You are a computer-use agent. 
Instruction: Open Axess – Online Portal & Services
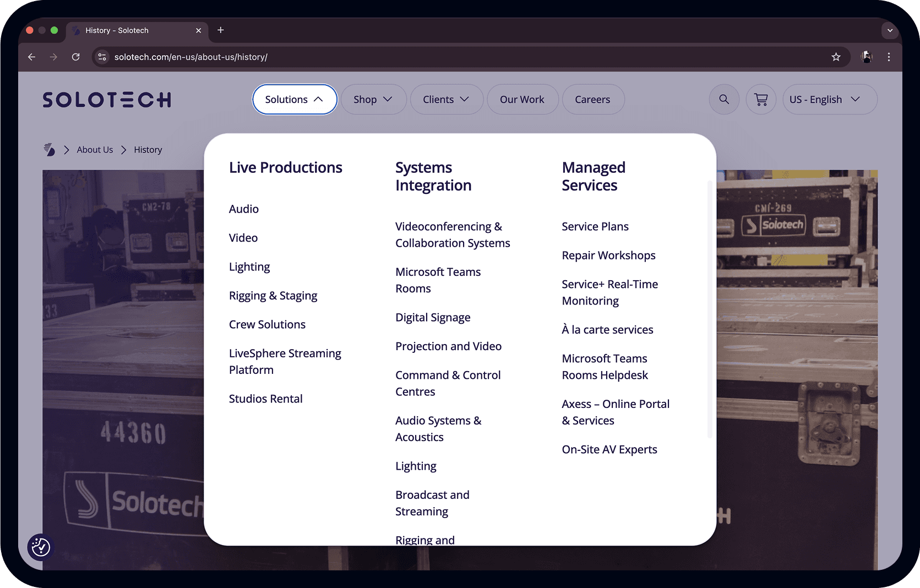(616, 412)
